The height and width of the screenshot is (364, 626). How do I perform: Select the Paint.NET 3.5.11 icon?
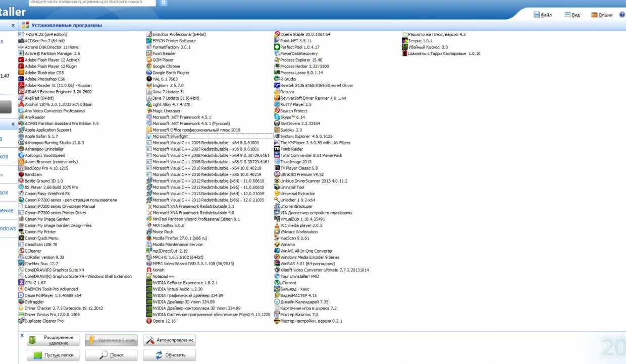277,41
